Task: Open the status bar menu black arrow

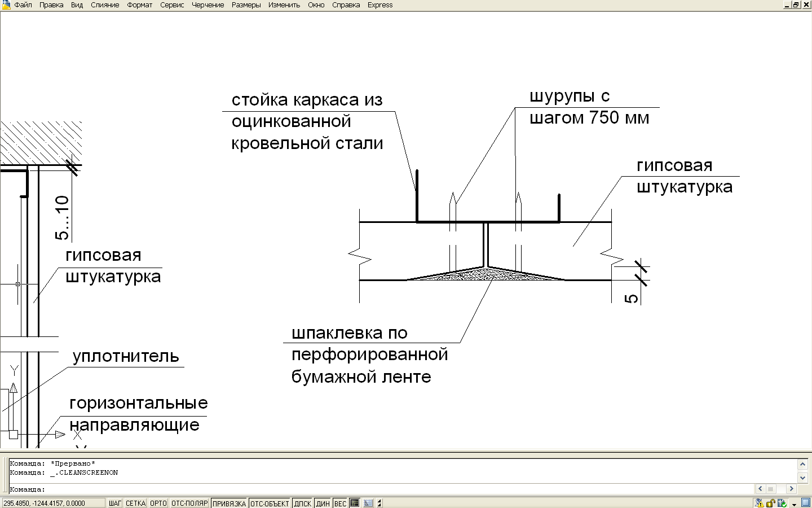Action: pos(794,504)
